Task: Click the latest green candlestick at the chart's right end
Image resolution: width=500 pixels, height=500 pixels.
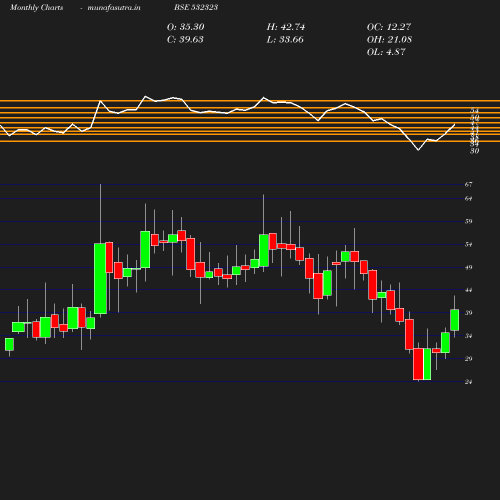Action: [x=455, y=320]
